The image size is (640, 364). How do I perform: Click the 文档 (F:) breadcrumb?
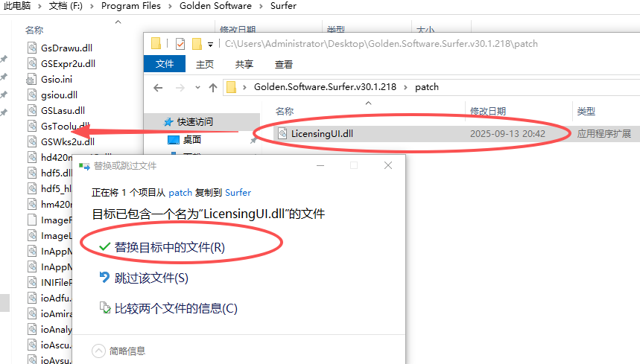[66, 6]
